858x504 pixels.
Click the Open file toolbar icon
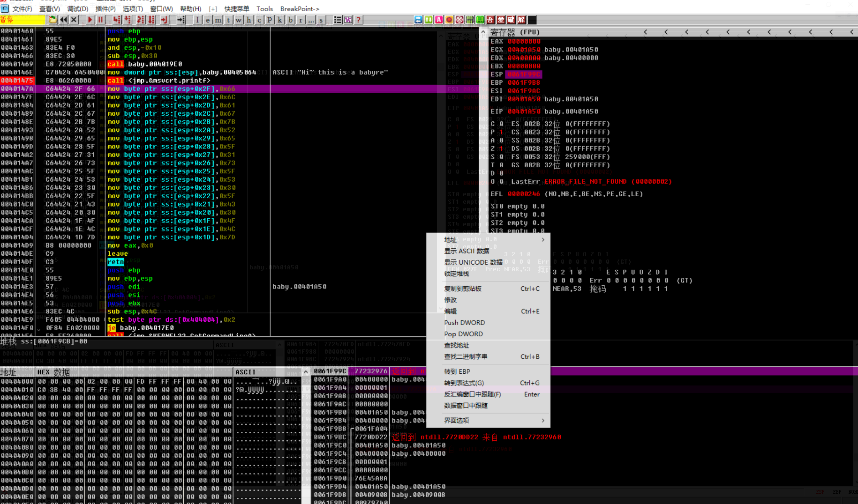click(x=53, y=20)
